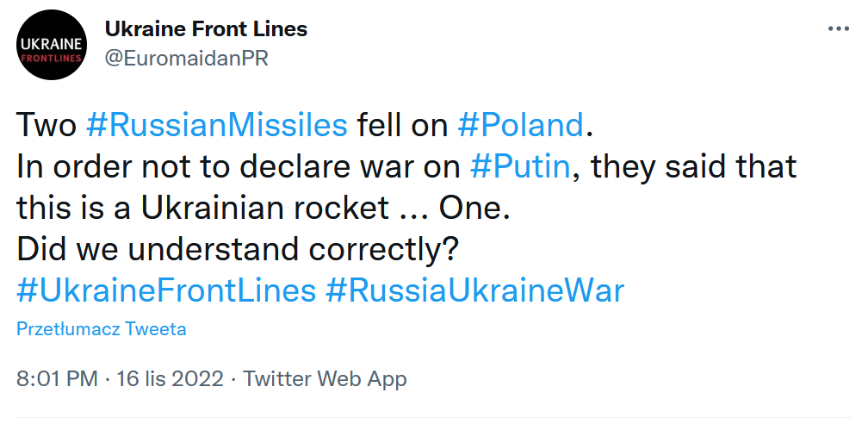Click 'In order not to declare war' text

(214, 165)
